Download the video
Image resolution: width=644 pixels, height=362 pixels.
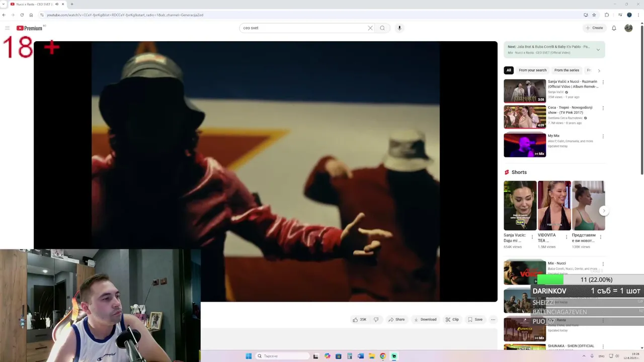pos(425,319)
